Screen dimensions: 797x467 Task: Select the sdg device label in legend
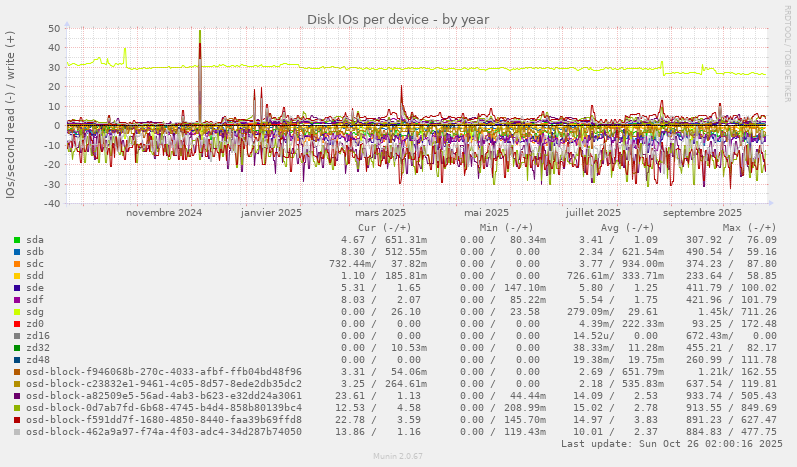click(x=35, y=312)
